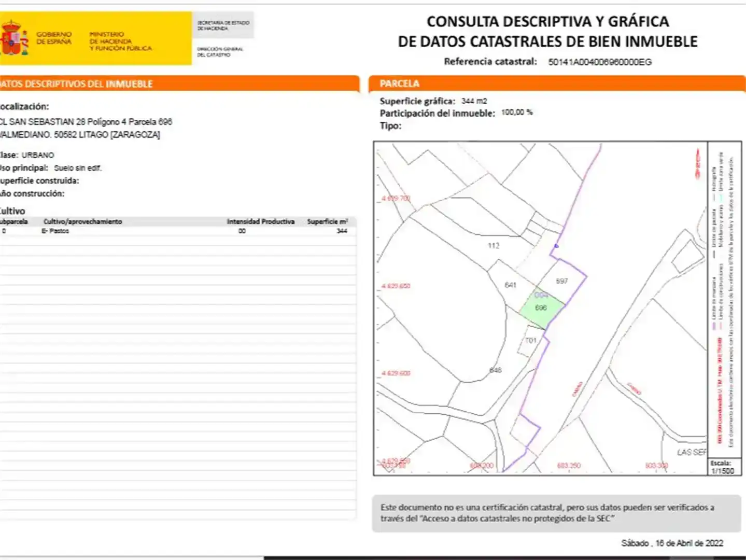Select the '344 m2' surface value
746x560 pixels.
pyautogui.click(x=474, y=101)
